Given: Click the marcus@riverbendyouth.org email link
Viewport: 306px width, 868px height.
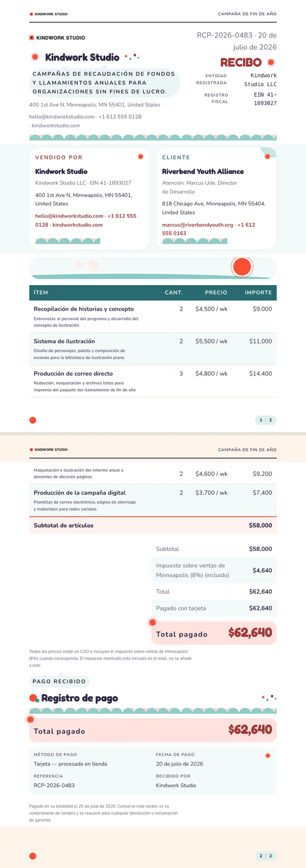Looking at the screenshot, I should coord(198,225).
